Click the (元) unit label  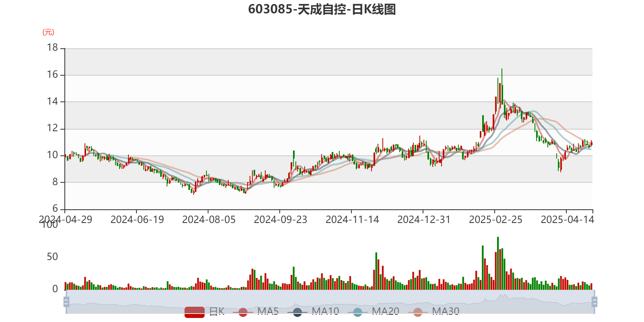tap(48, 32)
